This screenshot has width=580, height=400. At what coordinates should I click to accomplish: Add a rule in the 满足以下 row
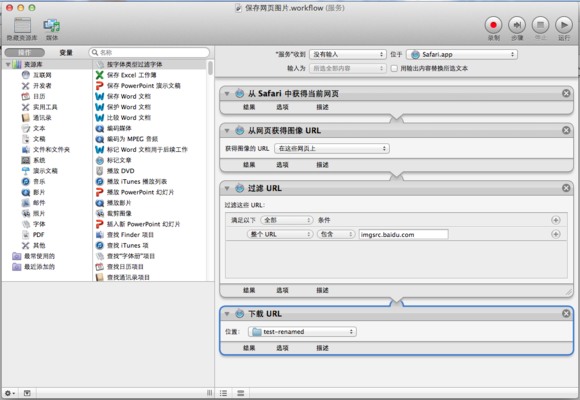pos(556,220)
